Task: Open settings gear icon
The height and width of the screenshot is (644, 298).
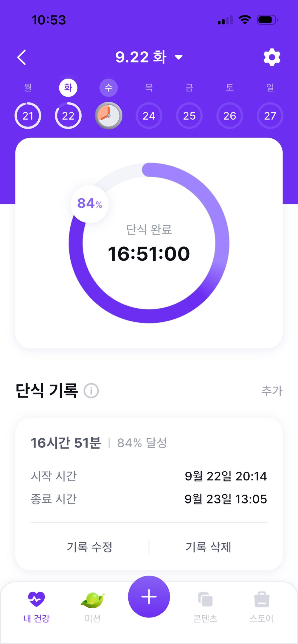Action: (x=272, y=57)
